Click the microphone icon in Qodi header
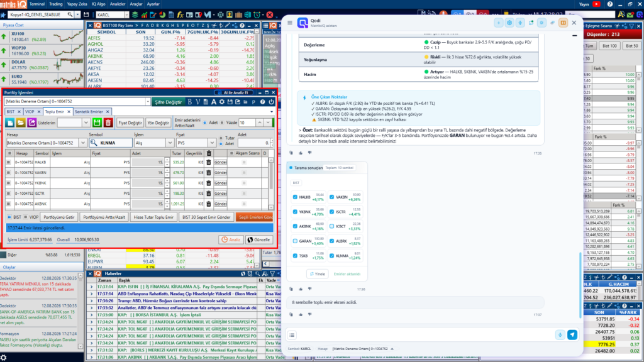Viewport: 644px width, 362px height. pos(520,23)
